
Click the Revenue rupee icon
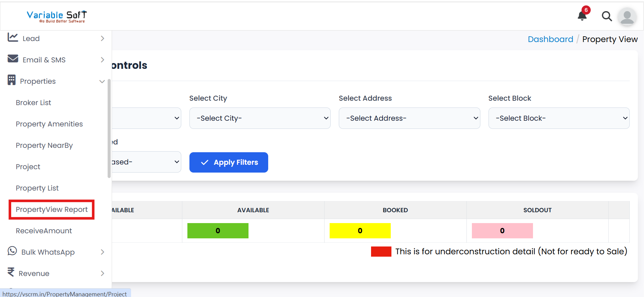pyautogui.click(x=11, y=272)
